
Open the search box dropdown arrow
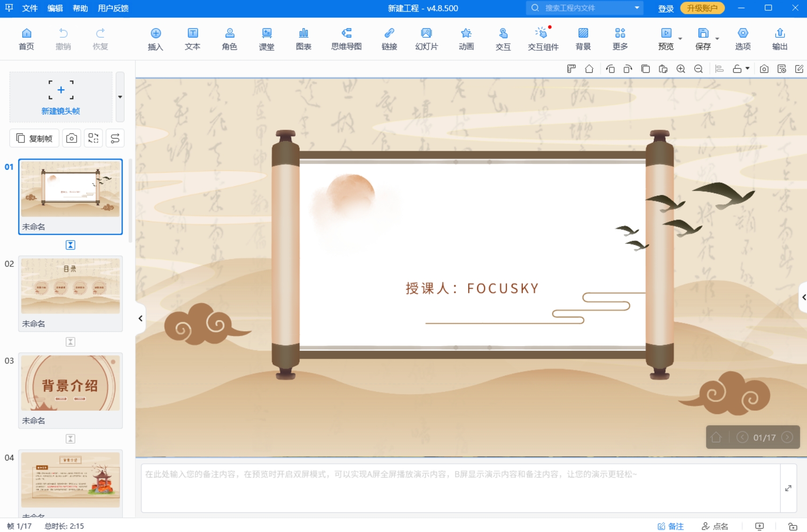(637, 8)
